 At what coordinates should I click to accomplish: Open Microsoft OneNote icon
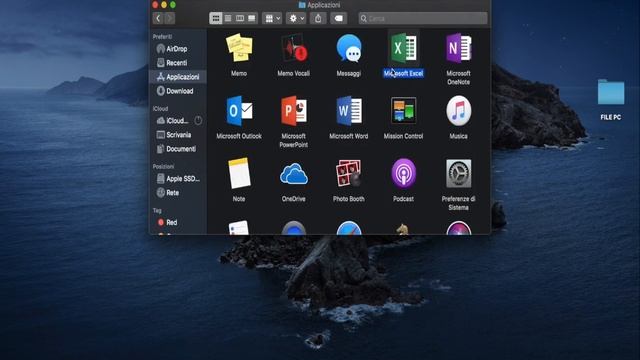[x=458, y=48]
